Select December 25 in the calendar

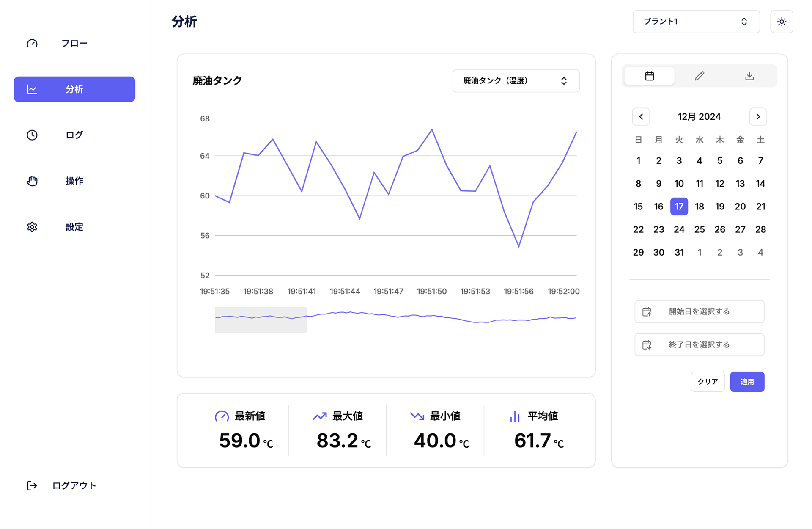point(699,229)
